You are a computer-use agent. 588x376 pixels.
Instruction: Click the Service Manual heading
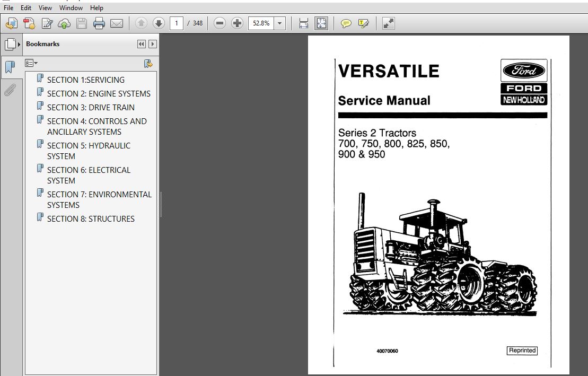tap(384, 101)
